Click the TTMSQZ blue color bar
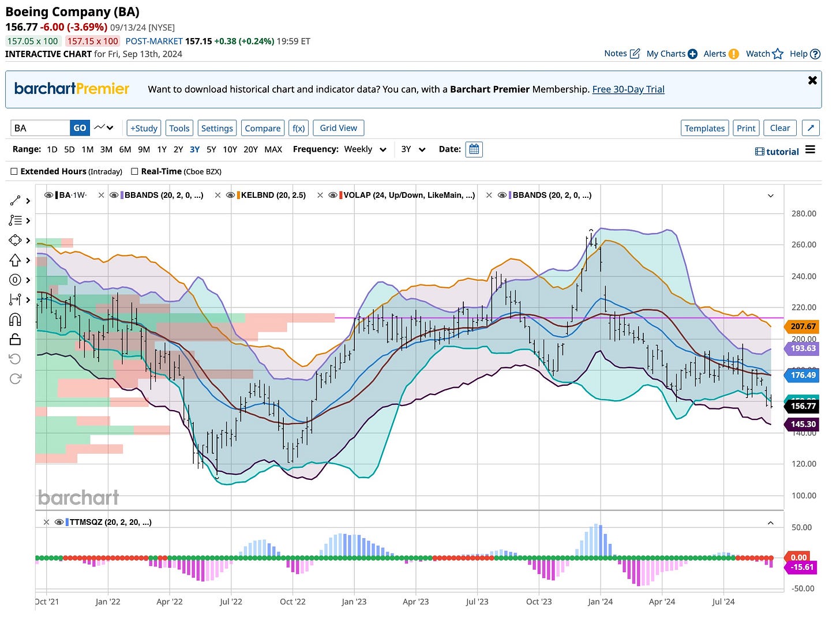Viewport: 840px width, 631px height. pyautogui.click(x=67, y=523)
